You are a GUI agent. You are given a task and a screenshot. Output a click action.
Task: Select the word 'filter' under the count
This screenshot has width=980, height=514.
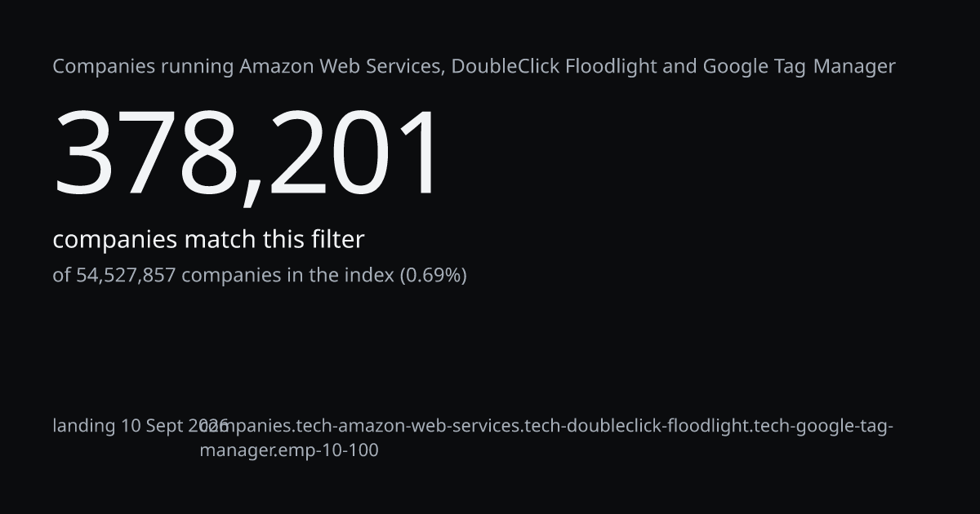[x=337, y=240]
